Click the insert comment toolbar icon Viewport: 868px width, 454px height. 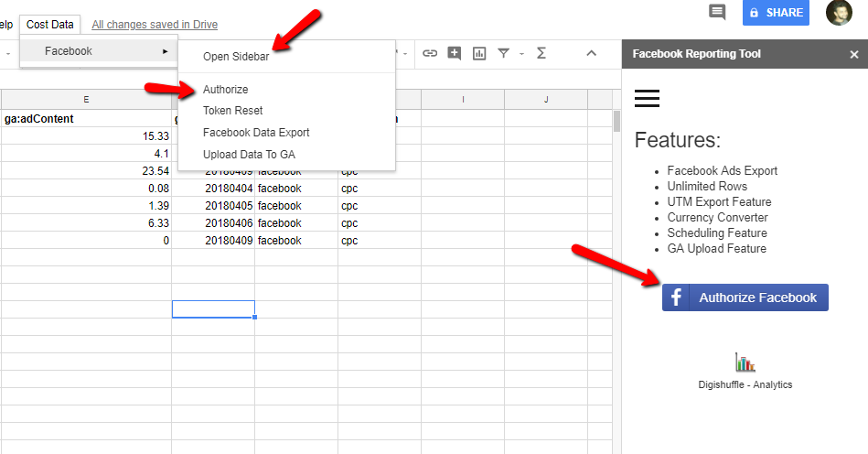point(454,53)
